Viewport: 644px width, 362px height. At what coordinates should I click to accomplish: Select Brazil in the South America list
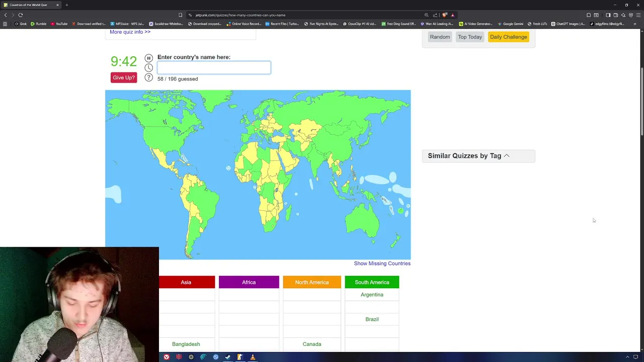(x=372, y=319)
